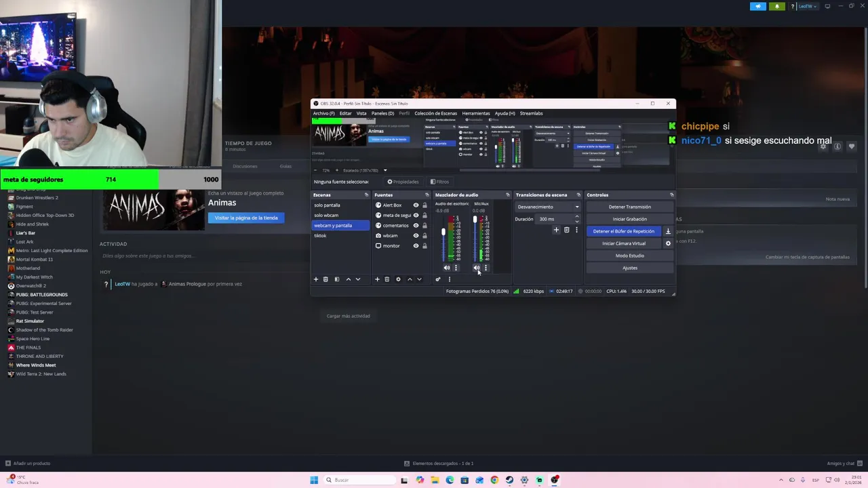Toggle visibility of Alert Box source
This screenshot has height=488, width=868.
click(x=416, y=205)
